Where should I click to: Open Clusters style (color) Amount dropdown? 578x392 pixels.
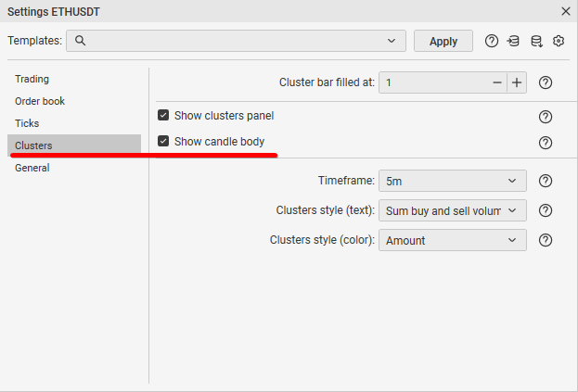click(452, 240)
